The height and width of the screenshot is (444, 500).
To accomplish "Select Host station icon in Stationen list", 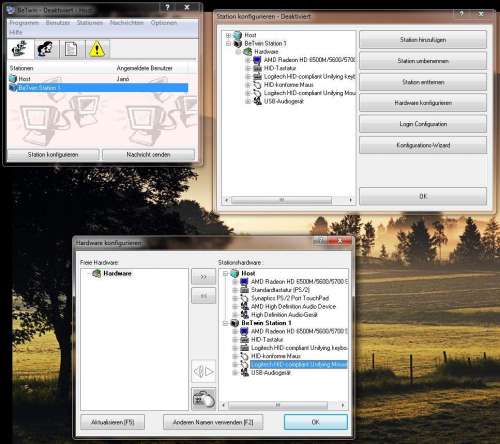I will [x=13, y=79].
